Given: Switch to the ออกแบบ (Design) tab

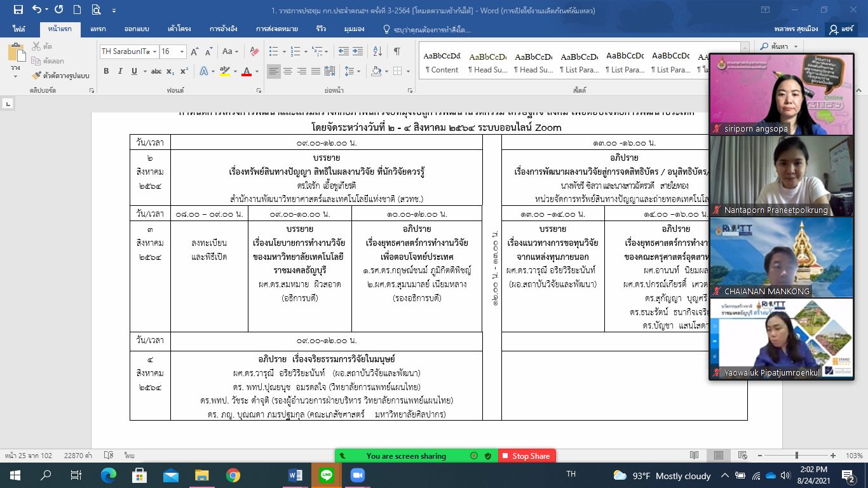Looking at the screenshot, I should point(136,29).
